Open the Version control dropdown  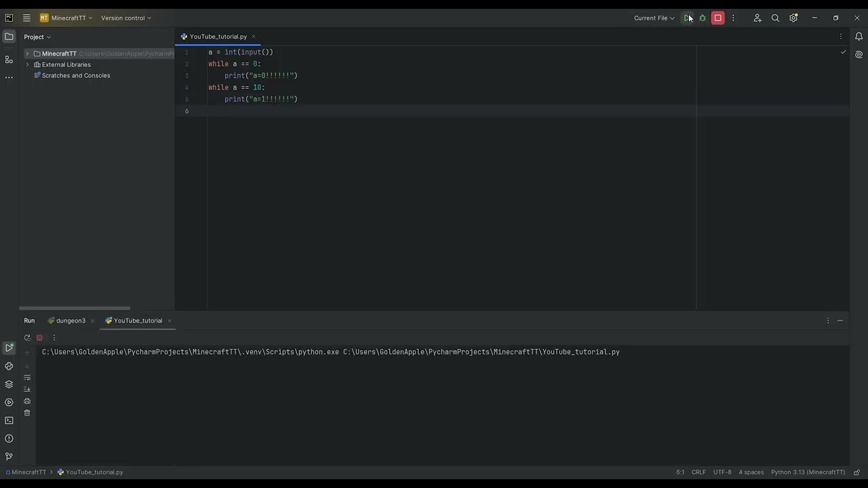(126, 18)
